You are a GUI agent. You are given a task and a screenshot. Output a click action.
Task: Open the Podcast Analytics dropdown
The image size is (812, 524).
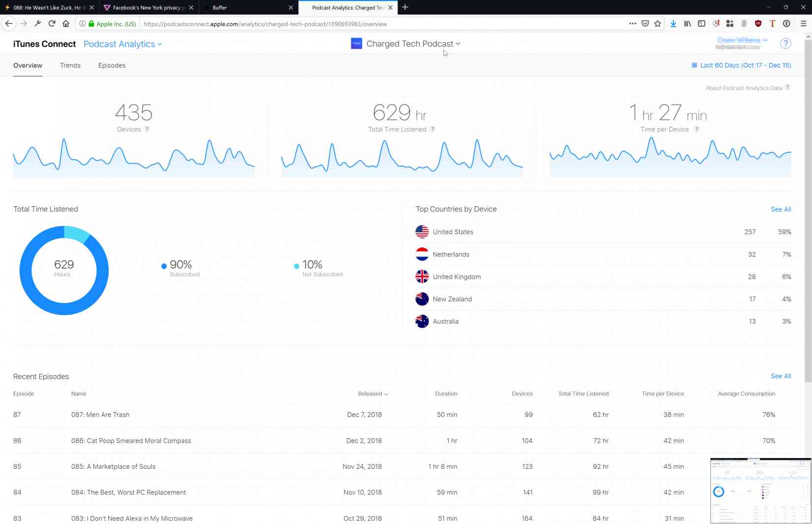(123, 44)
